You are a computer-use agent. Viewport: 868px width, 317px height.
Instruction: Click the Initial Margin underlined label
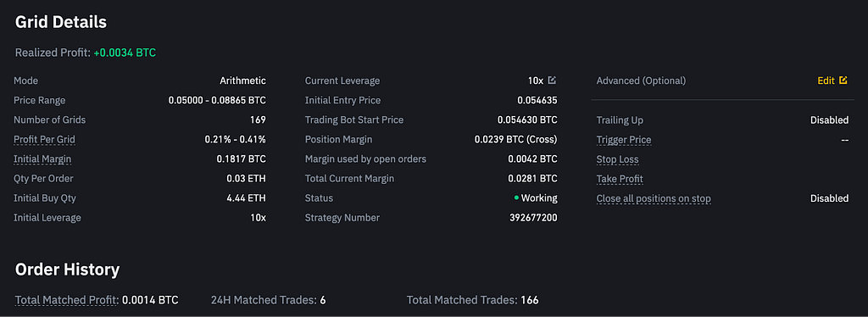[x=42, y=159]
